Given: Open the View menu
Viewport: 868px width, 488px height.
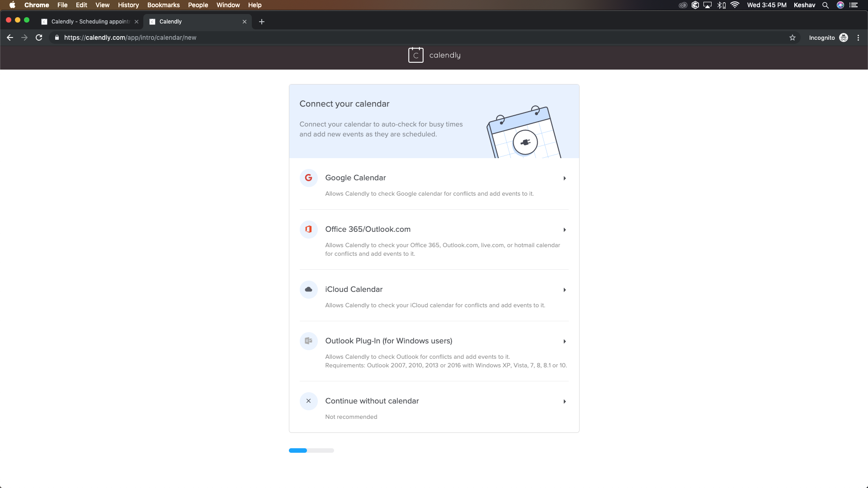Looking at the screenshot, I should tap(102, 5).
